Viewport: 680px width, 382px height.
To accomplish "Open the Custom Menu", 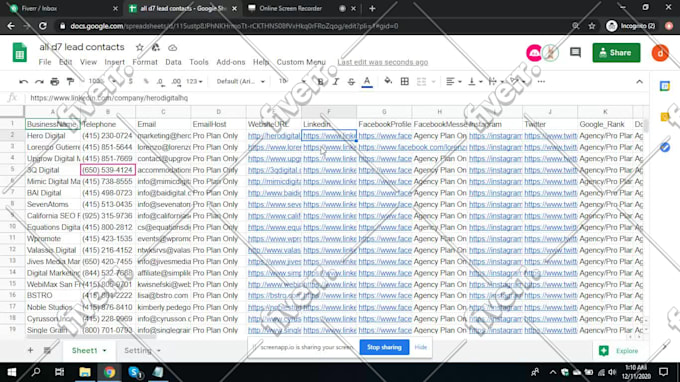I will 301,62.
